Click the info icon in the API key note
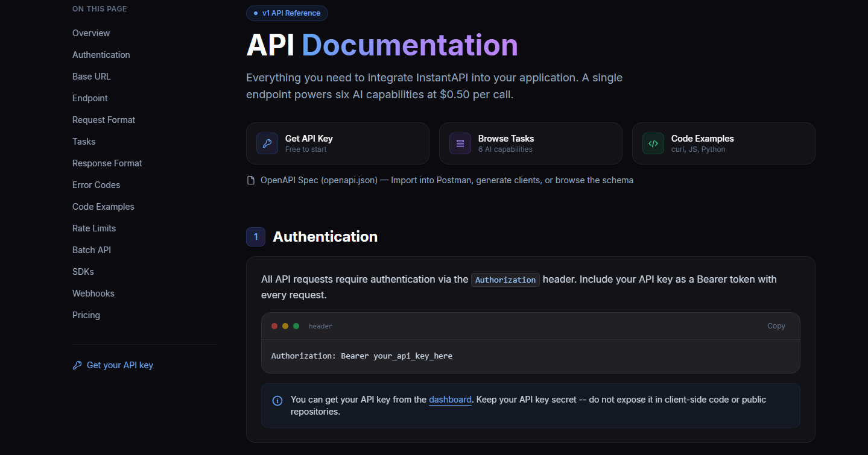This screenshot has width=868, height=455. click(x=277, y=401)
